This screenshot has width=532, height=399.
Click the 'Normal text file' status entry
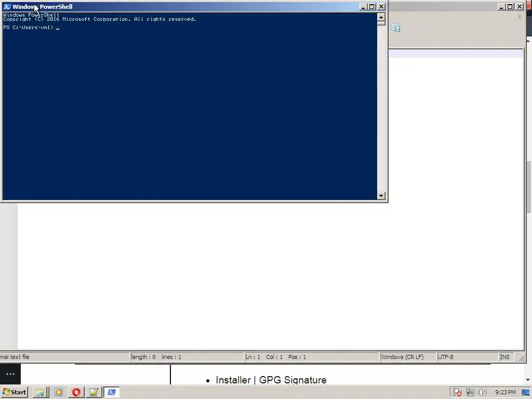(64, 357)
